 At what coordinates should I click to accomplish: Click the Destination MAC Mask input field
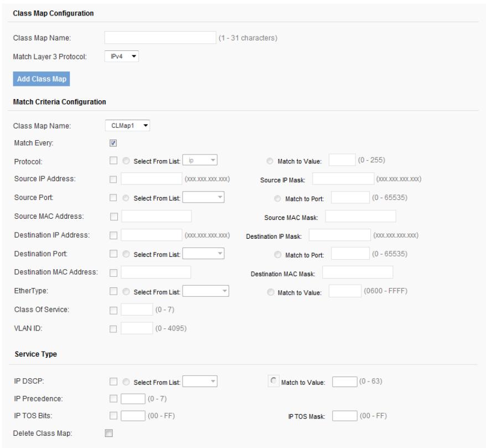click(357, 272)
